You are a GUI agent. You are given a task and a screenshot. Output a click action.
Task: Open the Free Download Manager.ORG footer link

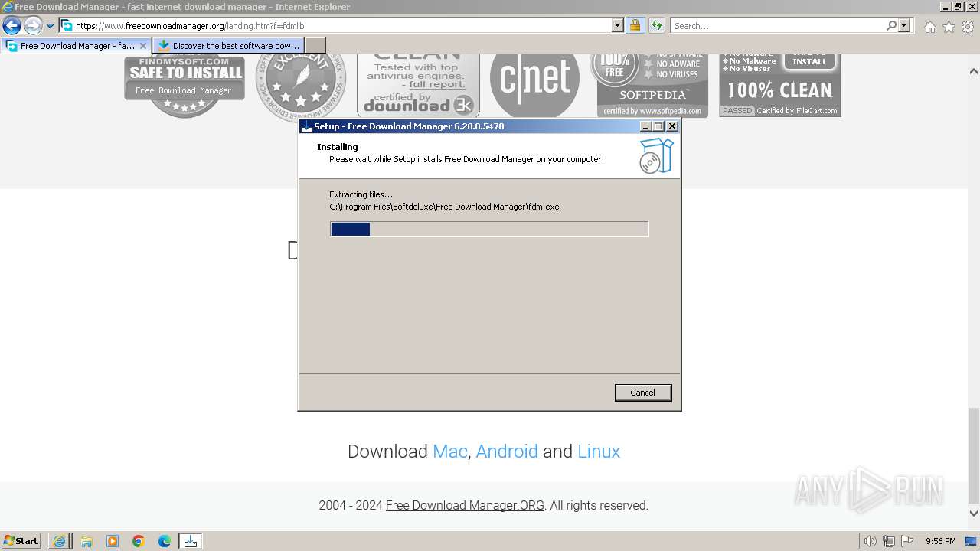point(465,506)
